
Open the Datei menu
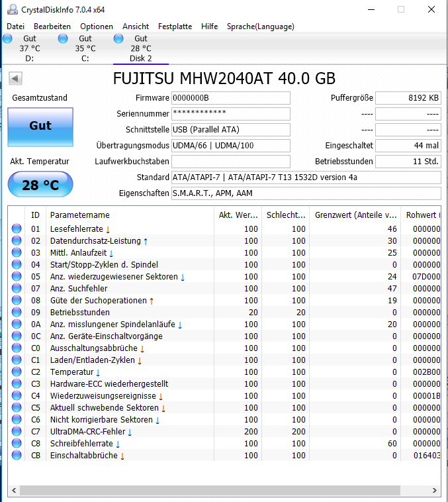pos(15,26)
